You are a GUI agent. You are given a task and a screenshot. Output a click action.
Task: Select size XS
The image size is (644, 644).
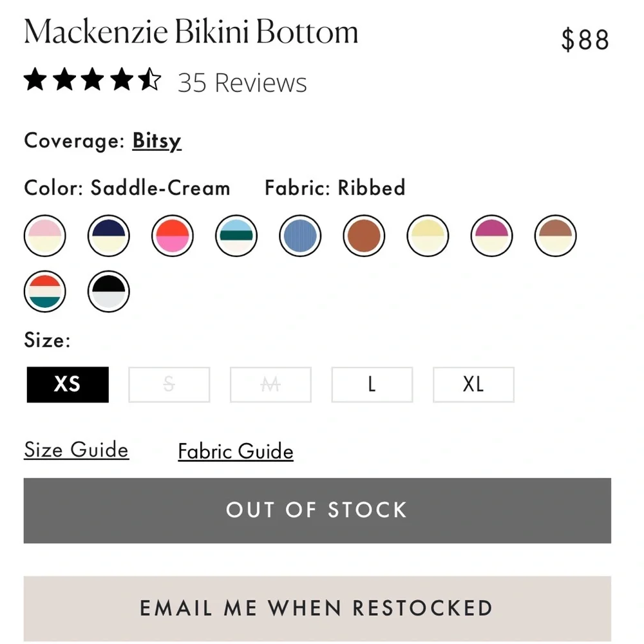click(67, 384)
